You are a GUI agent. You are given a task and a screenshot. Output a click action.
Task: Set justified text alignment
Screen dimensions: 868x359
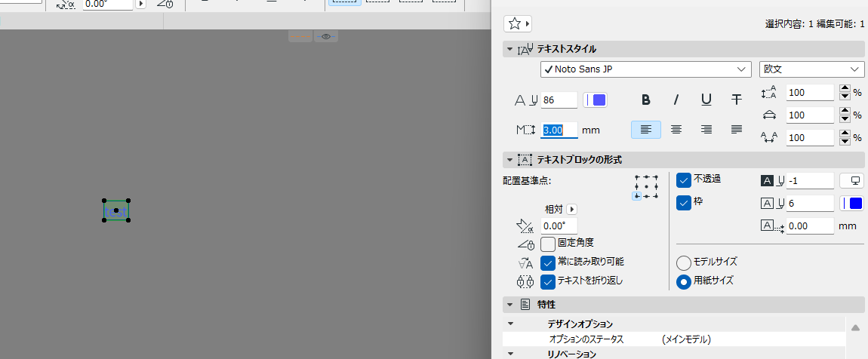point(736,130)
